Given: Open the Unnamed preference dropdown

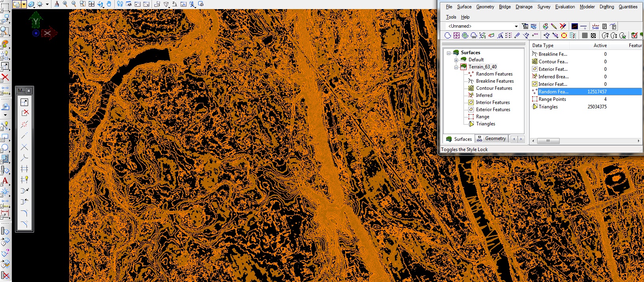Looking at the screenshot, I should click(516, 26).
